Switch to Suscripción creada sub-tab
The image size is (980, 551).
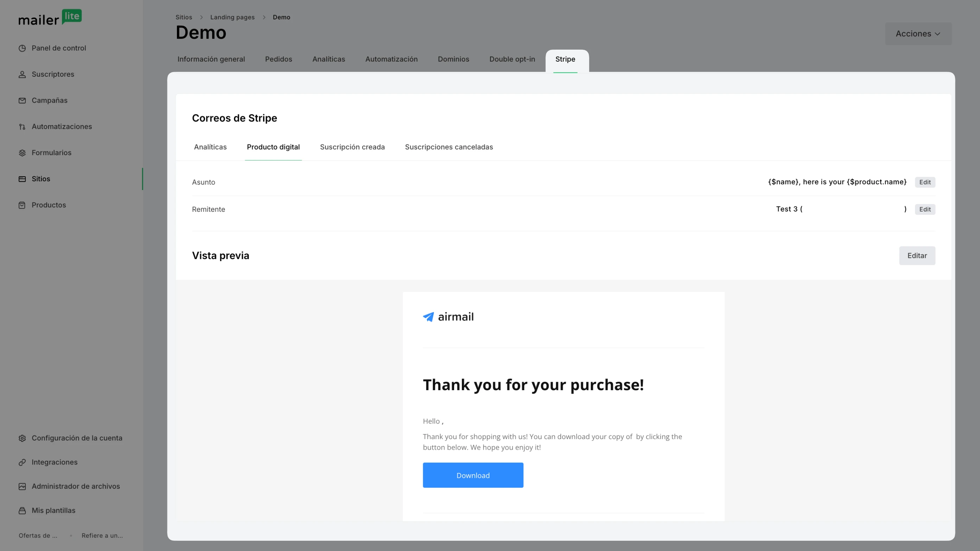[352, 147]
